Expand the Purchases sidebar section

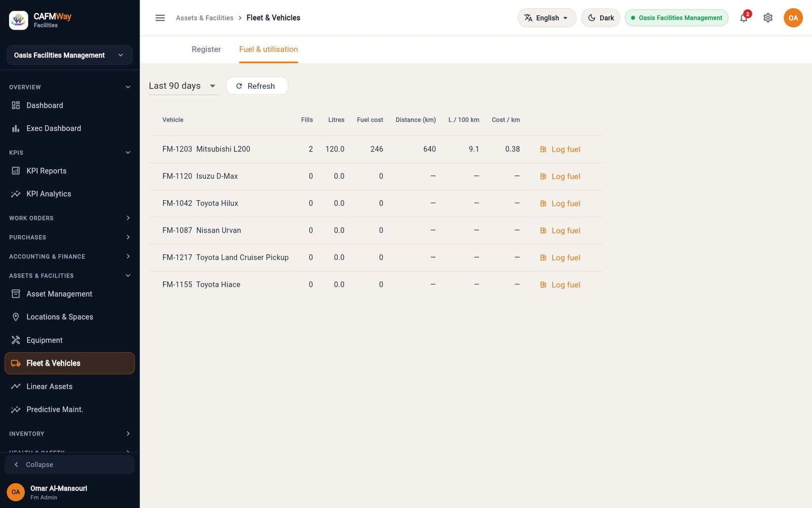point(70,237)
